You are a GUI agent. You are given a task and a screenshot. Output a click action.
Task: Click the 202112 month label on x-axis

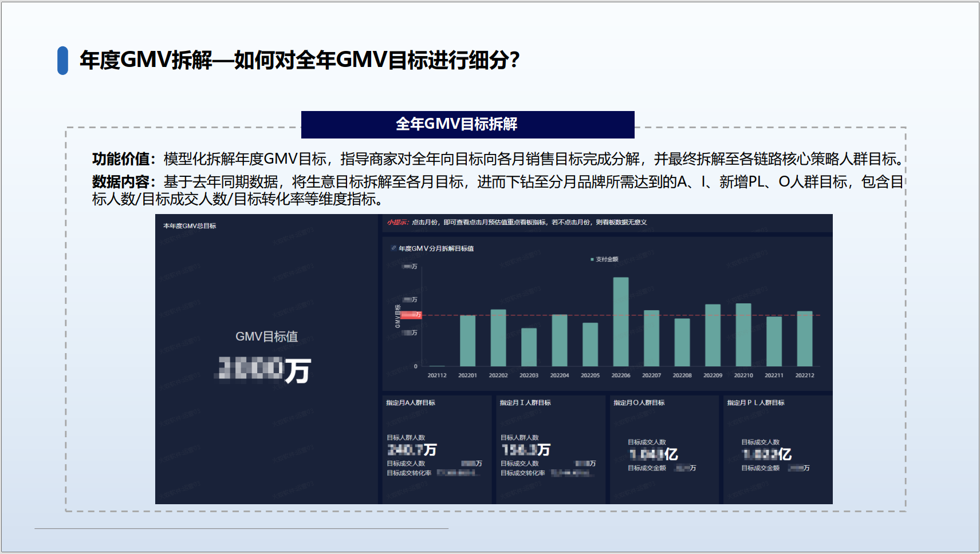coord(437,375)
